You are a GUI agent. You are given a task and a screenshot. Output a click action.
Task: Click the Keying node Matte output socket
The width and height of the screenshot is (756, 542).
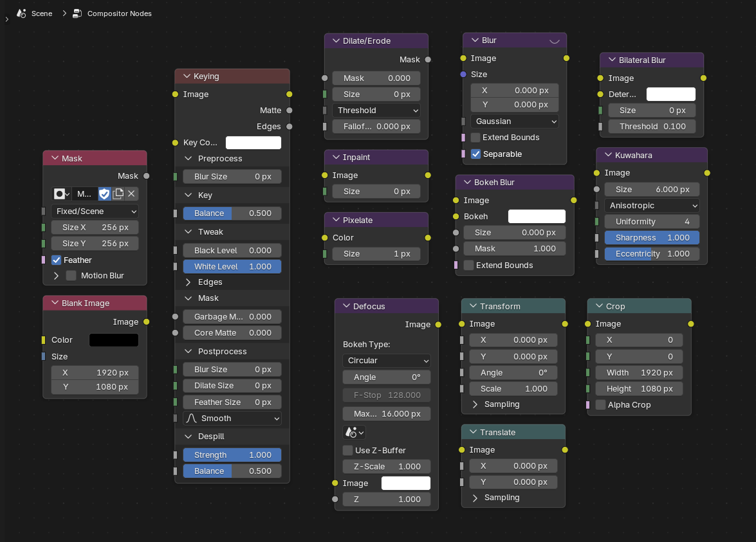290,111
